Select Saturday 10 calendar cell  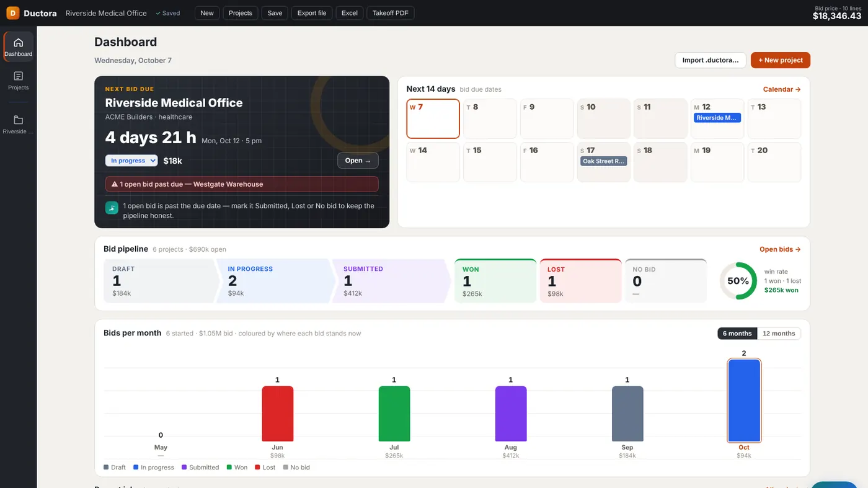point(604,118)
